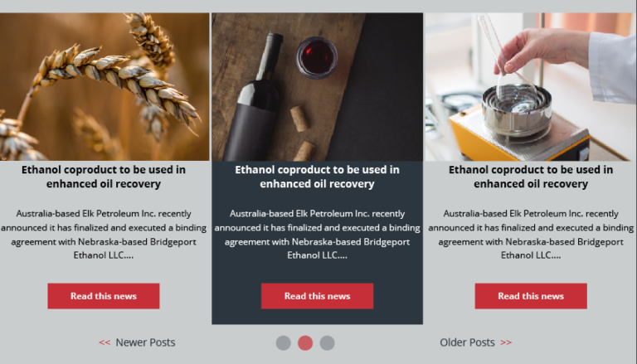This screenshot has height=364, width=637.
Task: Click the article title below wheat image
Action: click(104, 177)
